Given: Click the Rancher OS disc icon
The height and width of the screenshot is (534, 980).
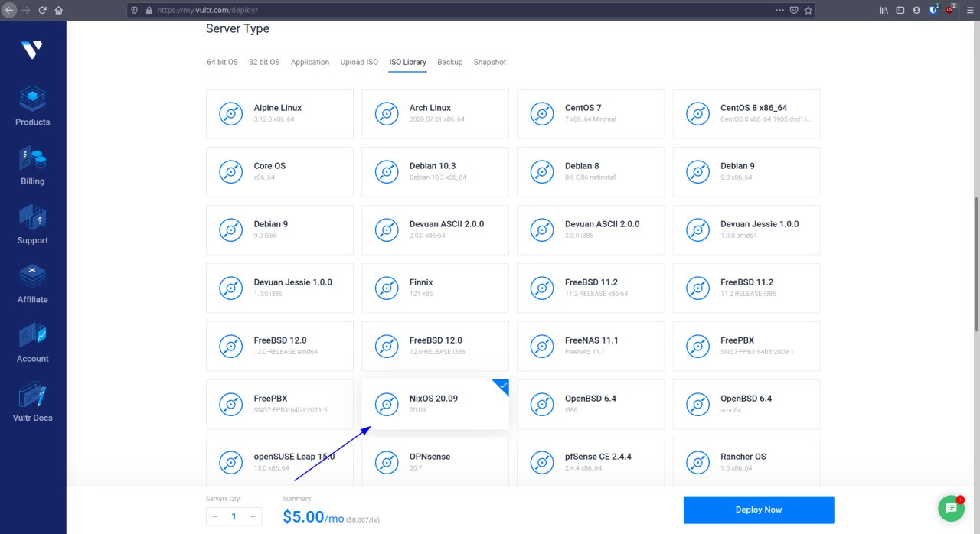Looking at the screenshot, I should 697,462.
